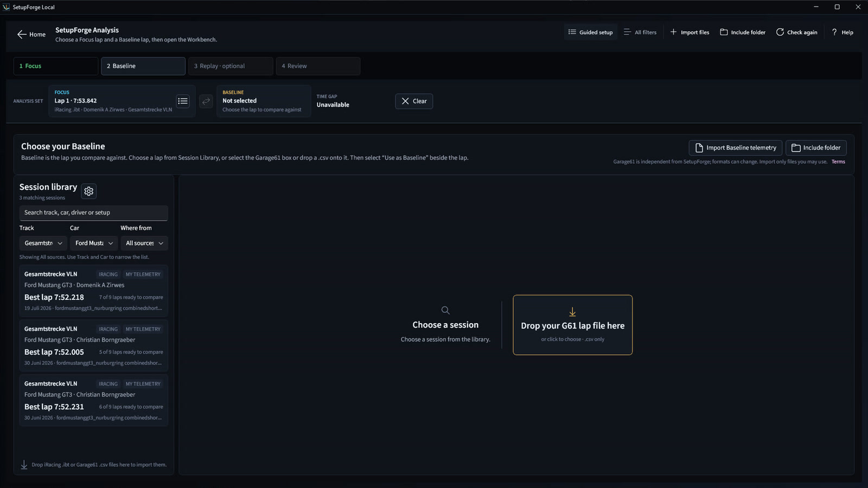Open the Terms link
The image size is (868, 488).
pyautogui.click(x=838, y=162)
